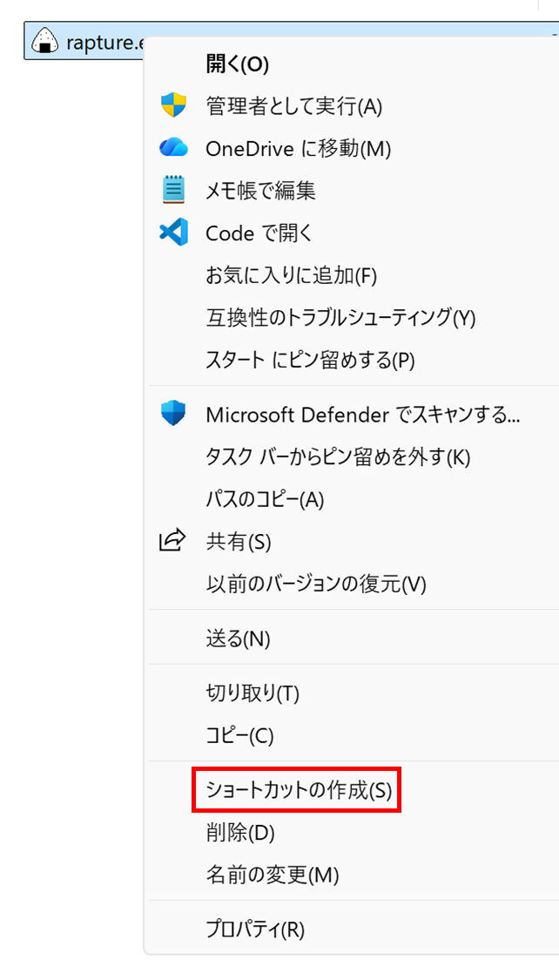The image size is (559, 980).
Task: Choose スタート にピン留めする(P)
Action: (311, 360)
